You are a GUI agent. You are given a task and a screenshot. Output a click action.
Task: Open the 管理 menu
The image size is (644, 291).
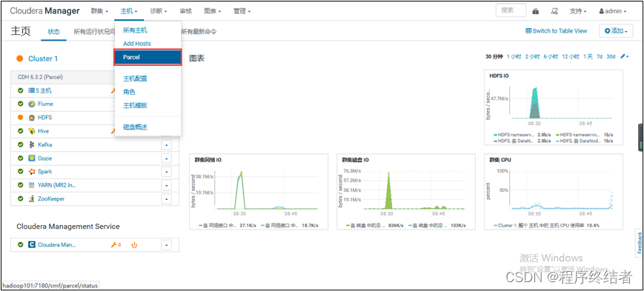(242, 11)
